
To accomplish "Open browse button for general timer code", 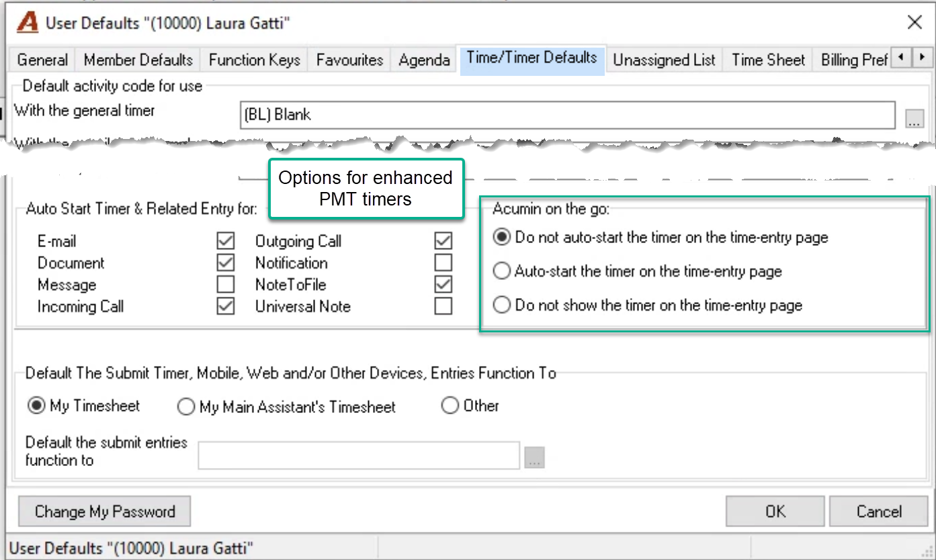I will [x=914, y=119].
